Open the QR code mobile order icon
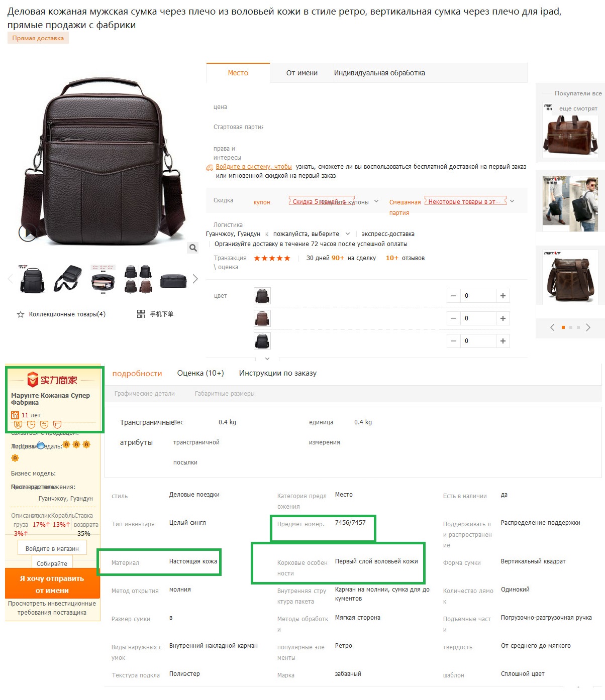Screen dimensions: 605x700 pos(141,314)
